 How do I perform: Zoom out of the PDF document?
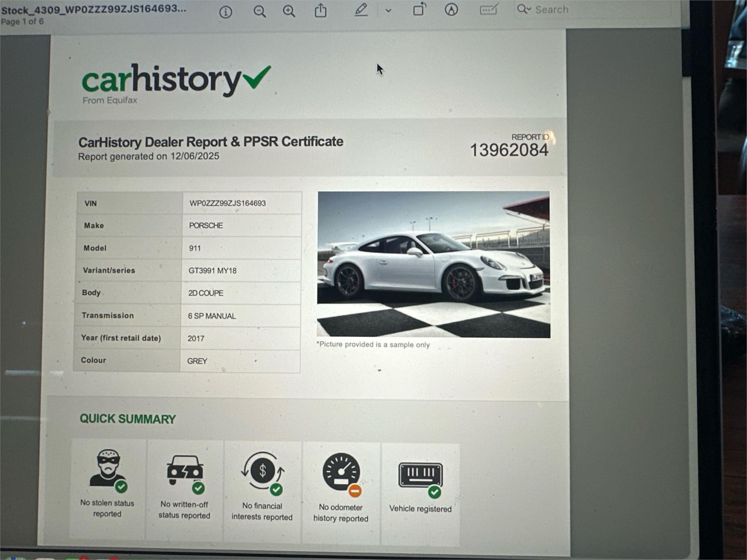[260, 12]
